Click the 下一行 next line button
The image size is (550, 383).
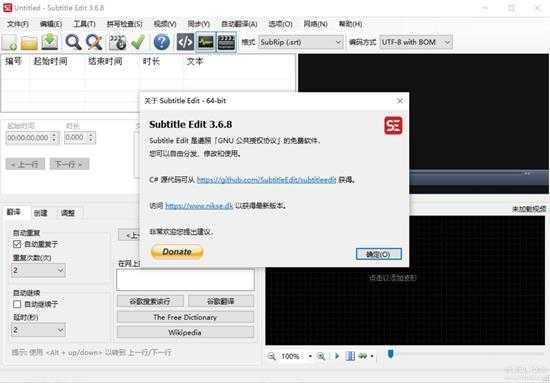pyautogui.click(x=69, y=164)
